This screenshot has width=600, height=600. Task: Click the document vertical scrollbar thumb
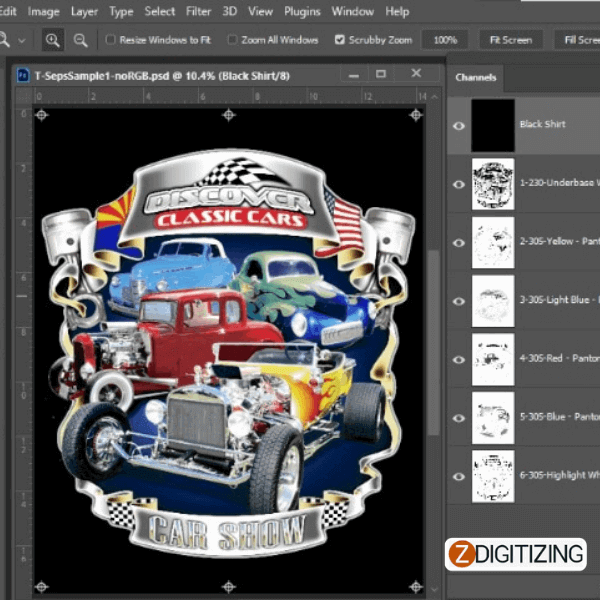434,342
